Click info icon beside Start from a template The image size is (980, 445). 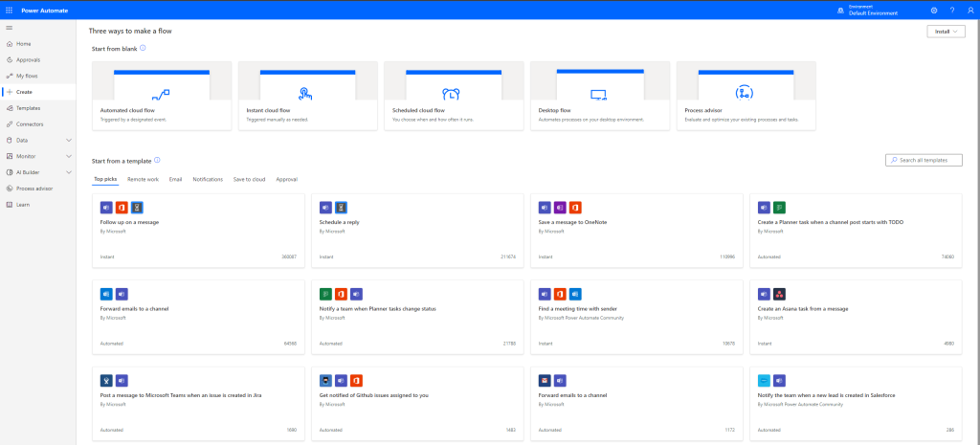coord(158,160)
